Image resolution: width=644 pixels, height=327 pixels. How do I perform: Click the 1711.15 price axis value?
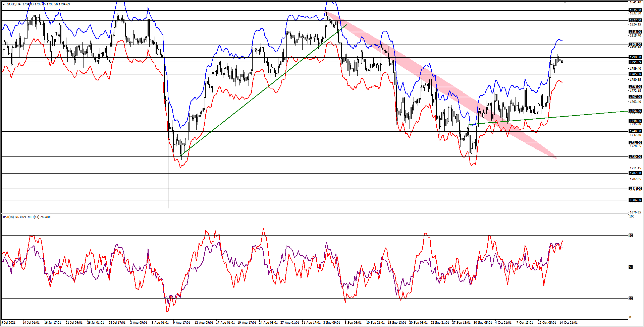coord(635,168)
